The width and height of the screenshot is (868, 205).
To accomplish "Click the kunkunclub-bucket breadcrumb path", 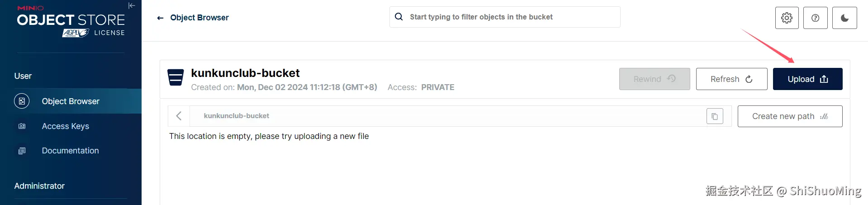I will coord(236,116).
